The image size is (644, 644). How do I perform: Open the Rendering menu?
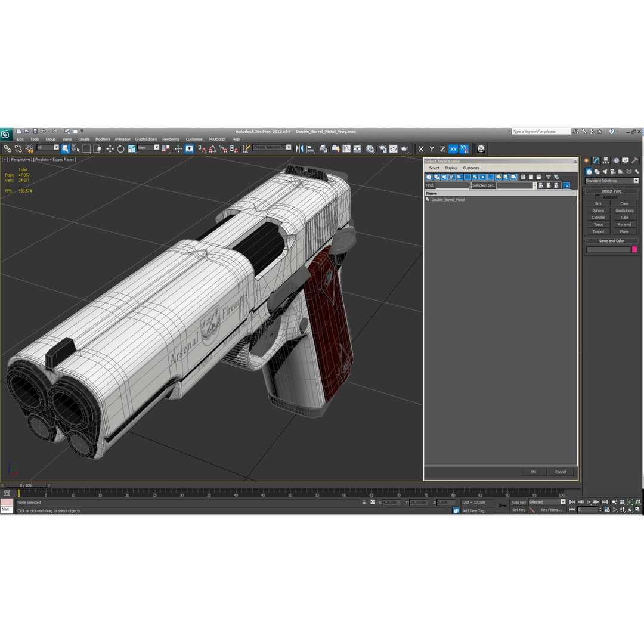click(171, 139)
